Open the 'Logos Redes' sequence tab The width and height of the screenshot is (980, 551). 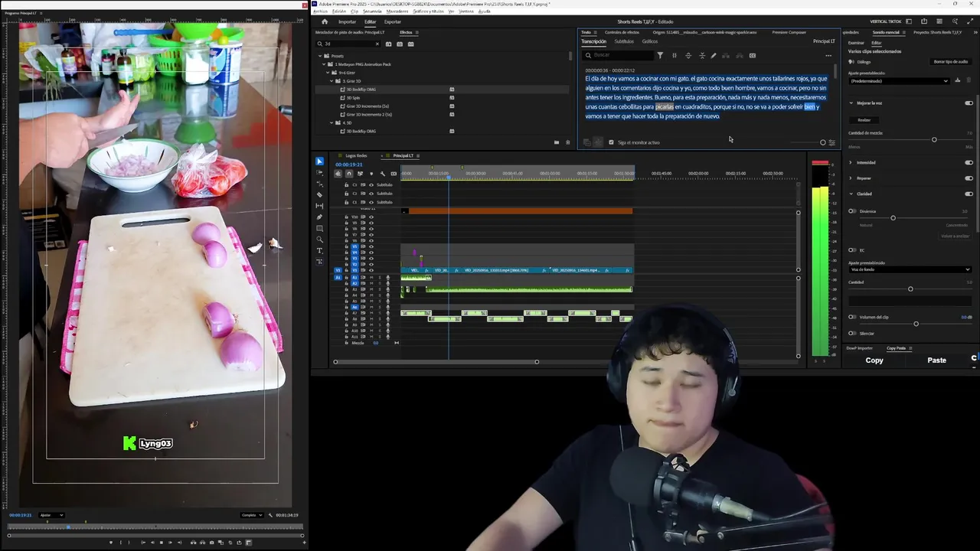(x=356, y=155)
